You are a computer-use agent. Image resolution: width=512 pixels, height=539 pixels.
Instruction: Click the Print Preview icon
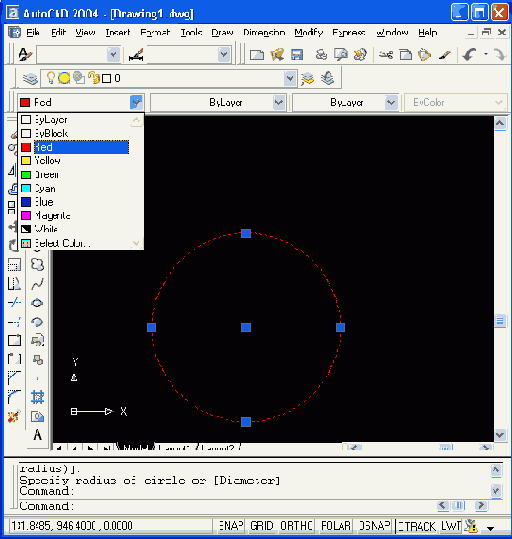[340, 55]
